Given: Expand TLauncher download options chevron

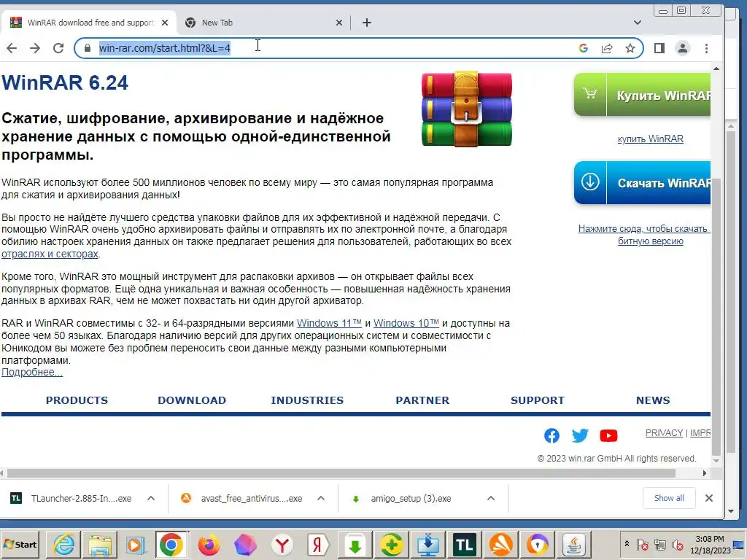Looking at the screenshot, I should click(x=151, y=498).
